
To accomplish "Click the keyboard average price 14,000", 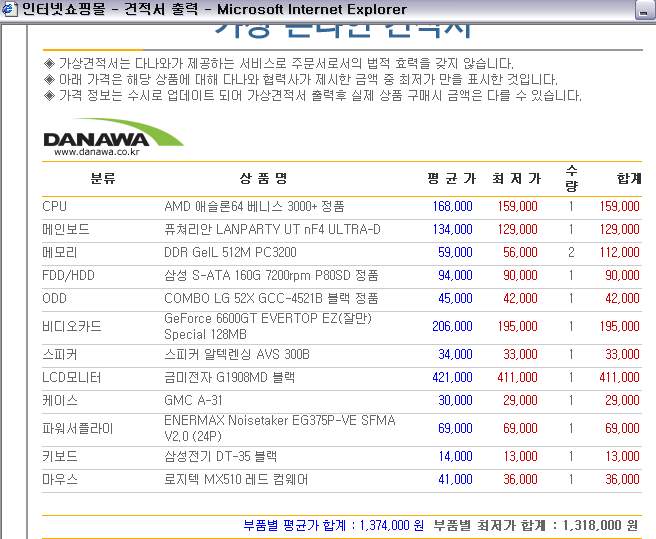I will point(455,456).
